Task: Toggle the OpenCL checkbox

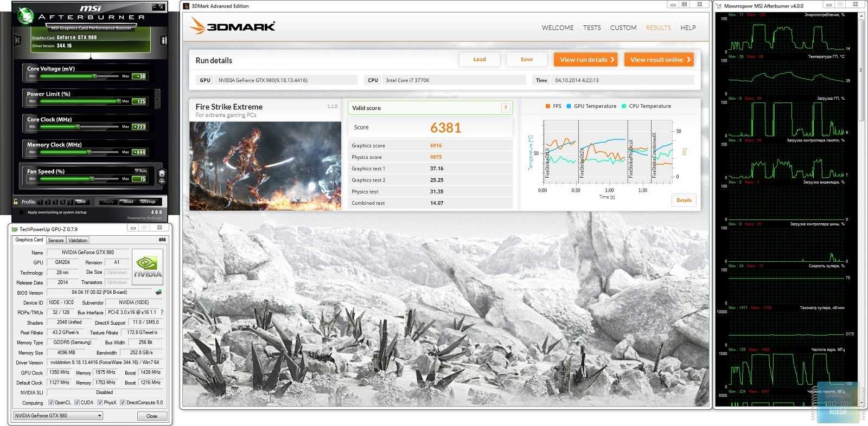Action: click(x=51, y=403)
